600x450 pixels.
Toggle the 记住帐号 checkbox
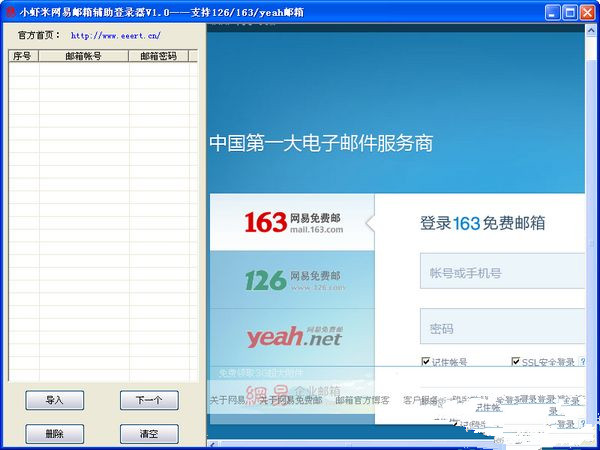[426, 361]
